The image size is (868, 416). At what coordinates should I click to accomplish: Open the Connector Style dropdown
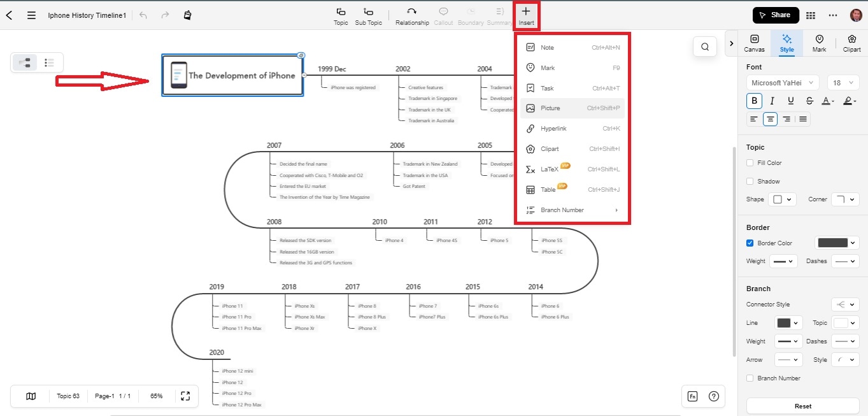pyautogui.click(x=845, y=305)
